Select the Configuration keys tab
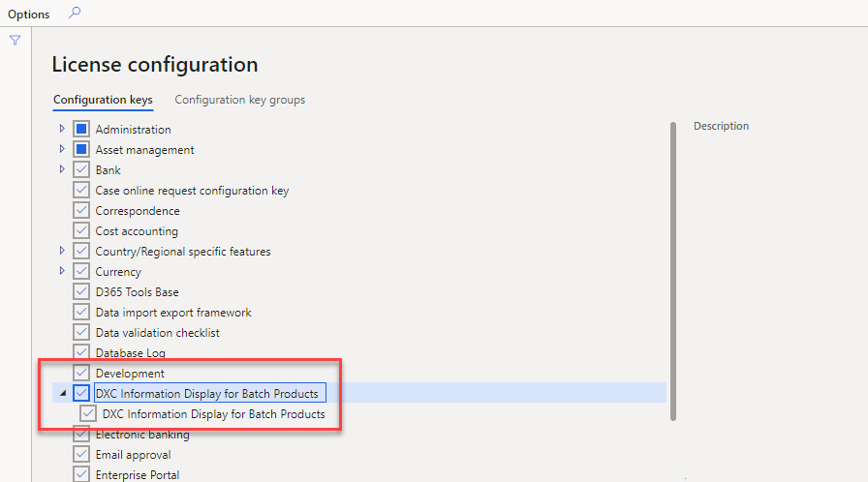This screenshot has height=482, width=868. coord(103,100)
